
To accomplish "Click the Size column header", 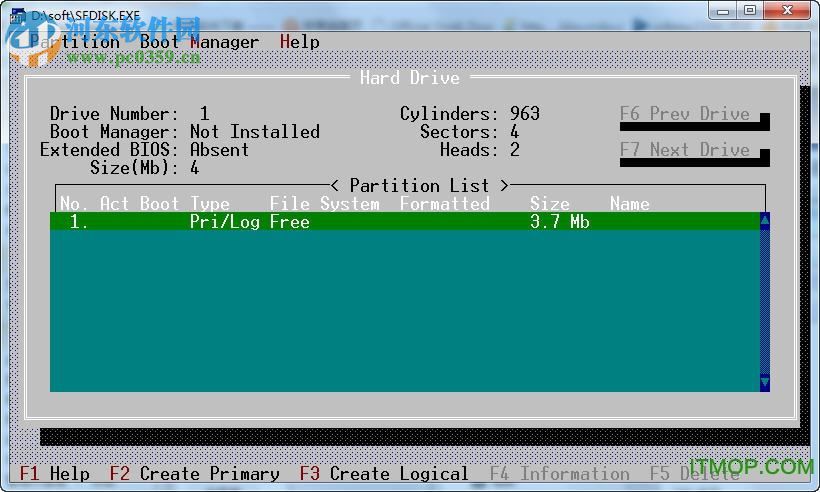I will (x=550, y=204).
